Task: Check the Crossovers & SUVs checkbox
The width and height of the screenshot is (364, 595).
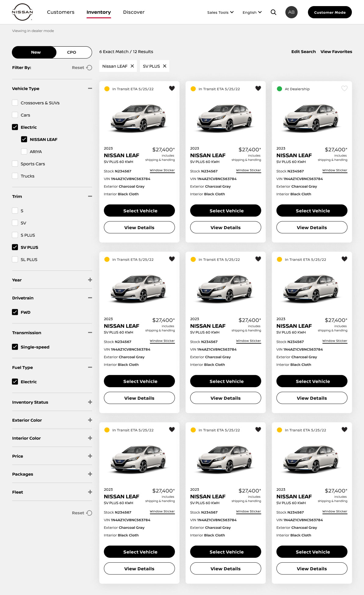Action: click(15, 103)
